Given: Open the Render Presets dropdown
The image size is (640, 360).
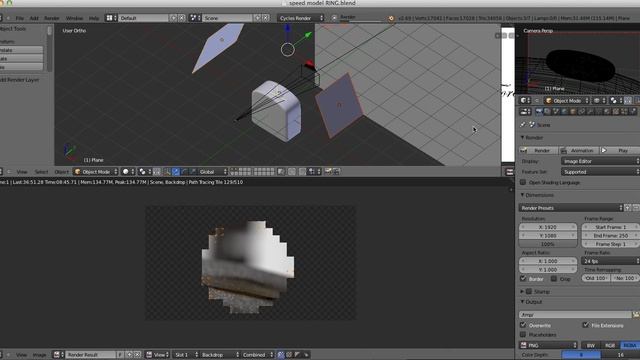Looking at the screenshot, I should pos(571,208).
